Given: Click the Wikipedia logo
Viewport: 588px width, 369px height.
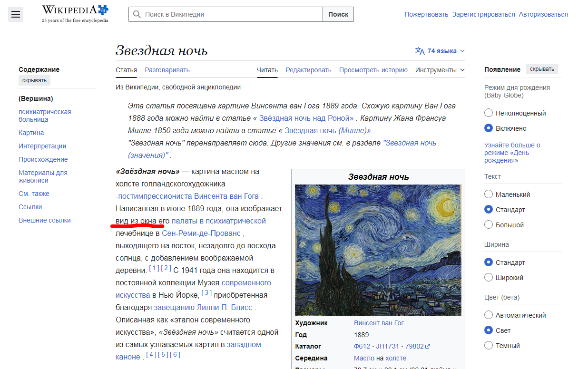Looking at the screenshot, I should (75, 14).
